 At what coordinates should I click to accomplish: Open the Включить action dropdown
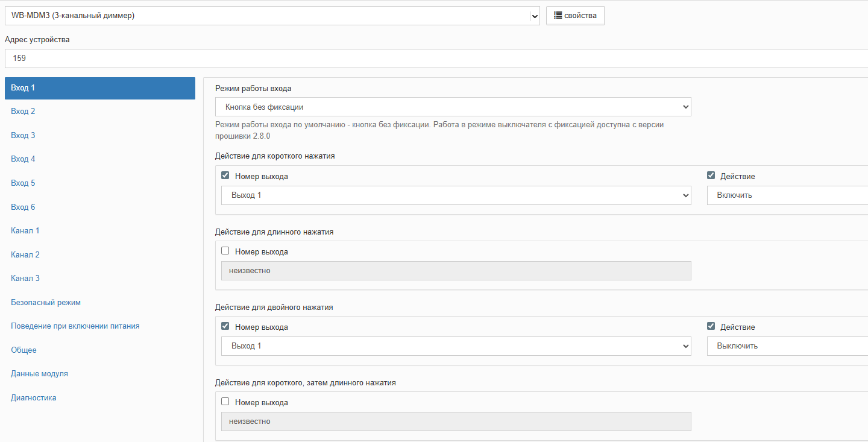(x=787, y=195)
